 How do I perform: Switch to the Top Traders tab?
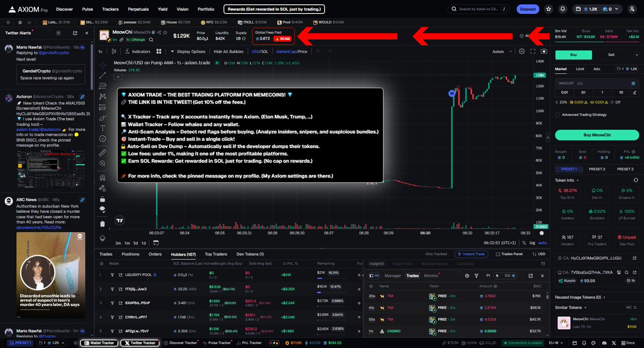(216, 254)
